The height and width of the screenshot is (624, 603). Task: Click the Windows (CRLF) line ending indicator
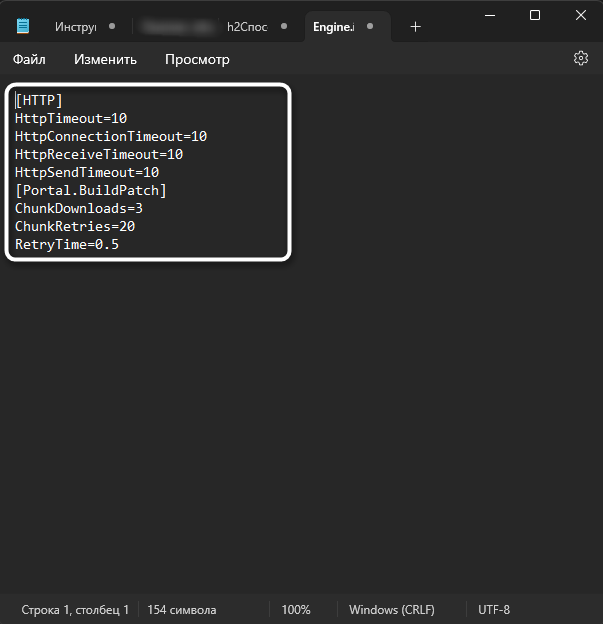pos(391,609)
